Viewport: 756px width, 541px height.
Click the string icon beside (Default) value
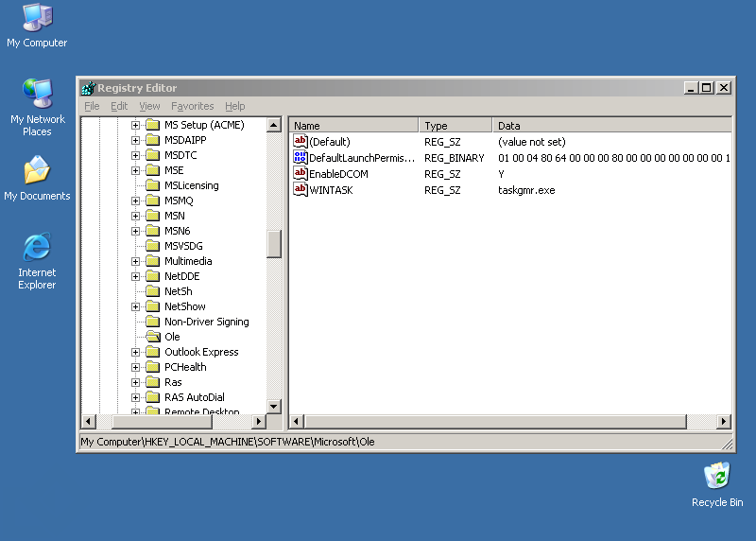[300, 142]
